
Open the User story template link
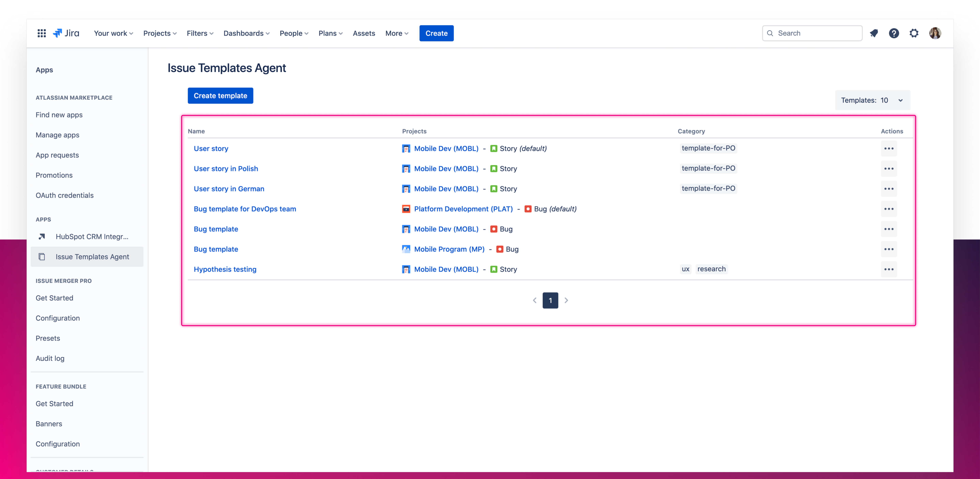pos(211,148)
